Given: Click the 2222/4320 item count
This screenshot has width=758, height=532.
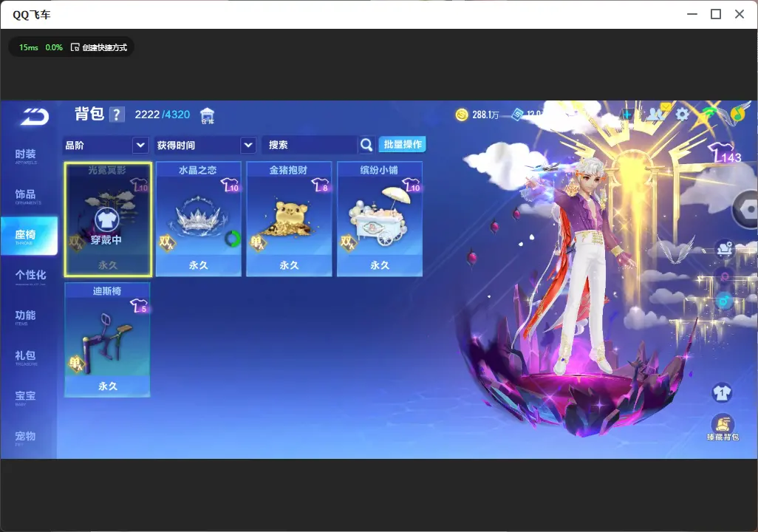Looking at the screenshot, I should [163, 115].
